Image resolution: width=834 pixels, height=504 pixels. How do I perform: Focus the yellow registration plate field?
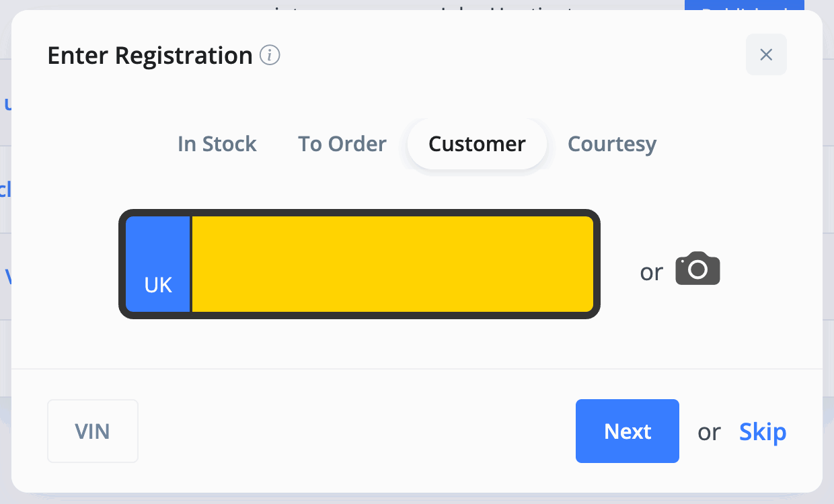[393, 264]
